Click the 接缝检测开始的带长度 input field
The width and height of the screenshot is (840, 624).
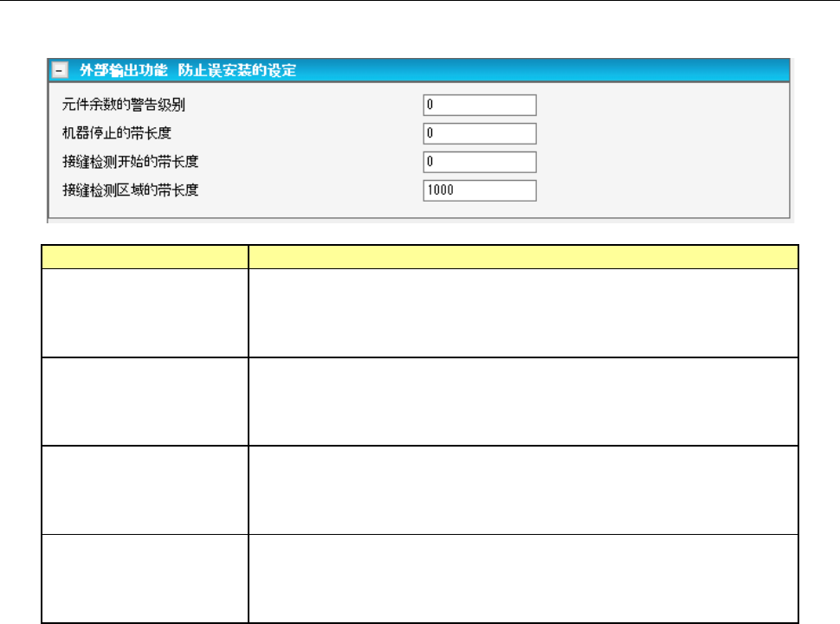[480, 162]
